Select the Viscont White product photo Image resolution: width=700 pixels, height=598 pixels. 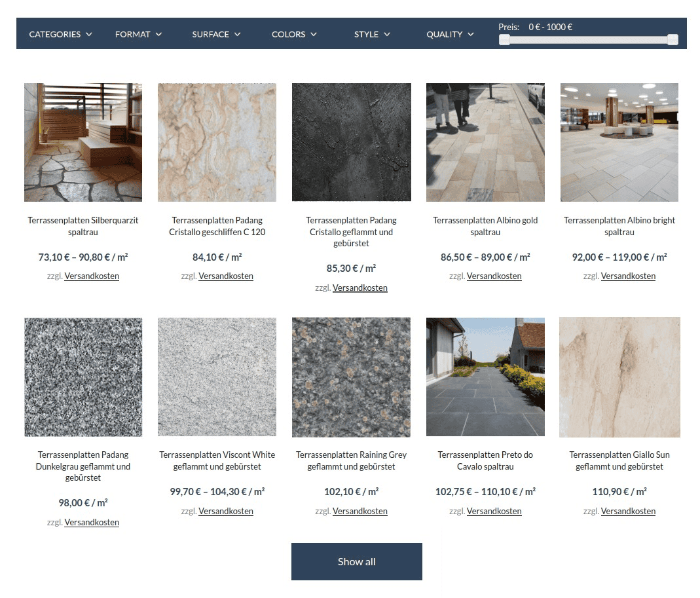click(x=217, y=377)
